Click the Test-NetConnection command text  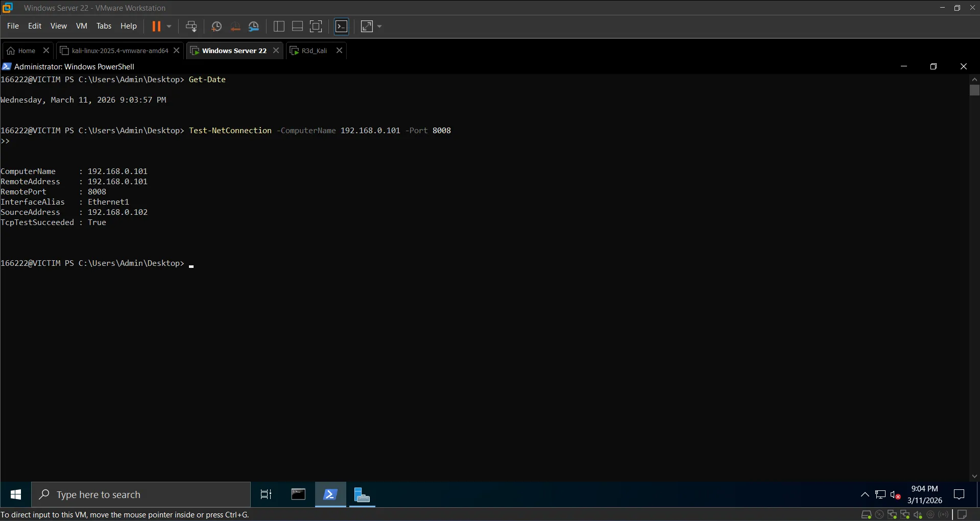tap(230, 131)
